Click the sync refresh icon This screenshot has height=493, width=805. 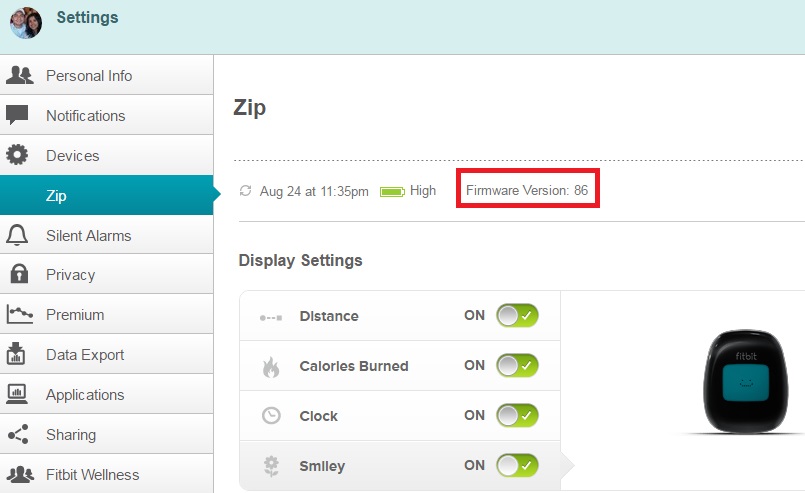pos(246,190)
